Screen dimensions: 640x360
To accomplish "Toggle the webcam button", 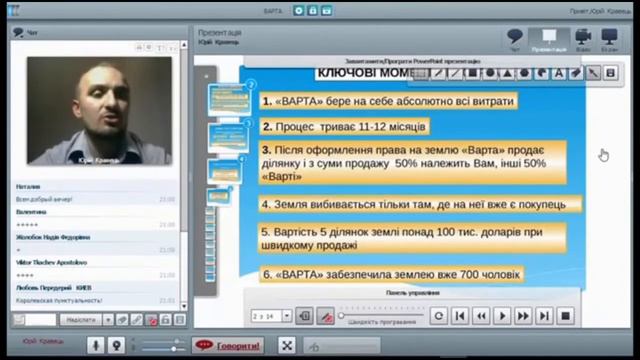I will pyautogui.click(x=116, y=346).
